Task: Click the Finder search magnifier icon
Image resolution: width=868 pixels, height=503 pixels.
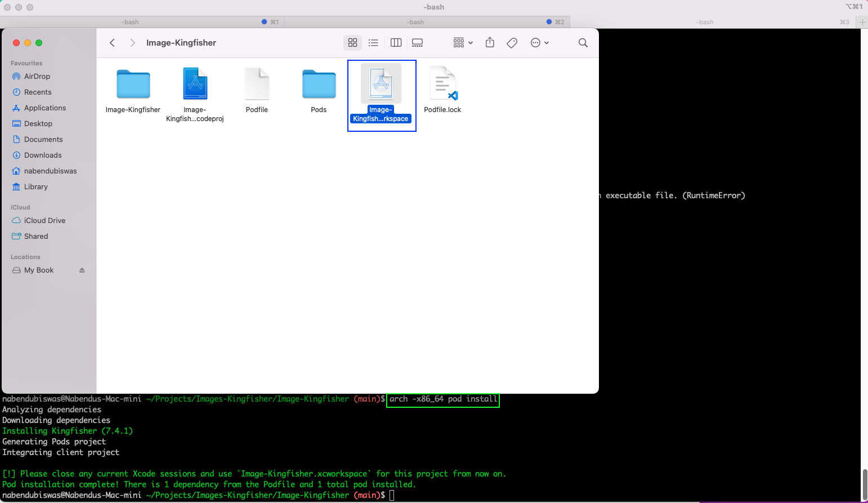Action: [583, 43]
